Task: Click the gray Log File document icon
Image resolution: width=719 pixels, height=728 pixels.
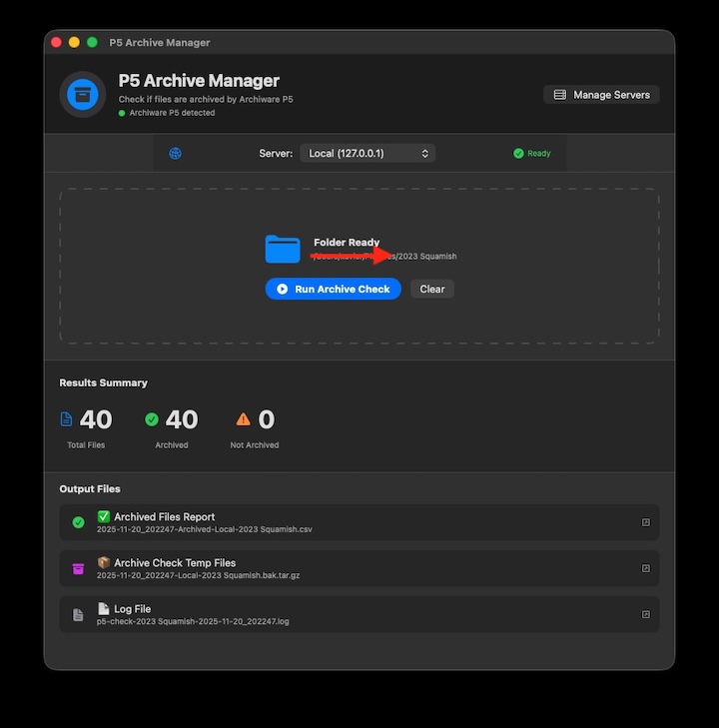Action: click(78, 615)
